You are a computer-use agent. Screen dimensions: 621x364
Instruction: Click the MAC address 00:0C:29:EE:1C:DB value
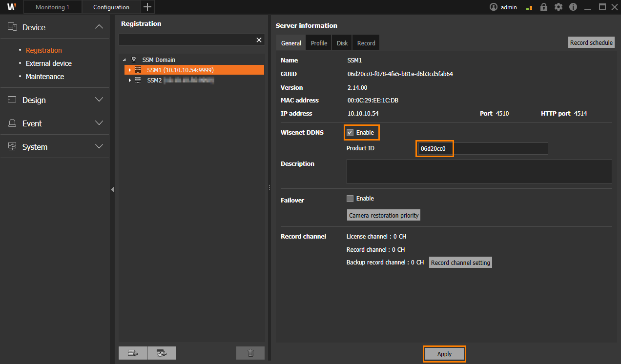pyautogui.click(x=373, y=101)
